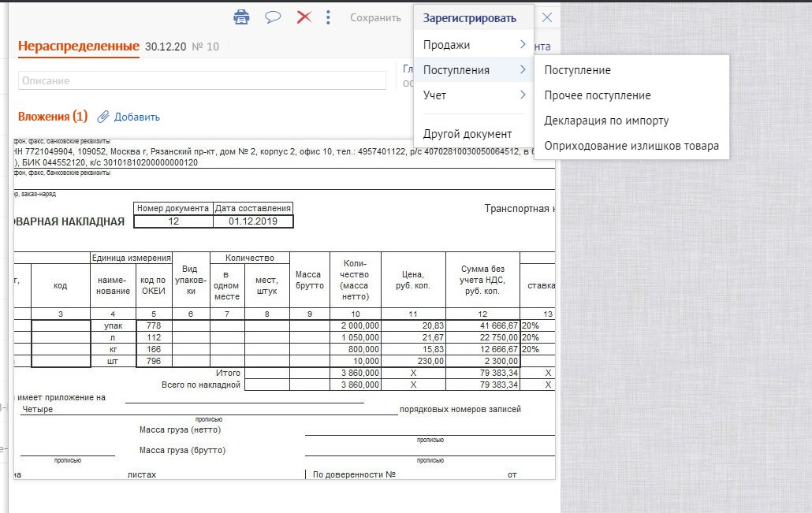Click the document date 30.12.20
Screen dimensions: 812x513
166,46
